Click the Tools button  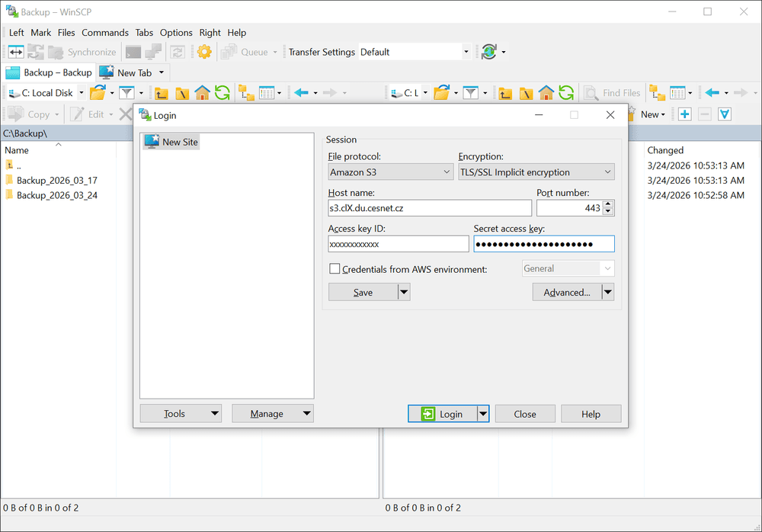click(181, 413)
